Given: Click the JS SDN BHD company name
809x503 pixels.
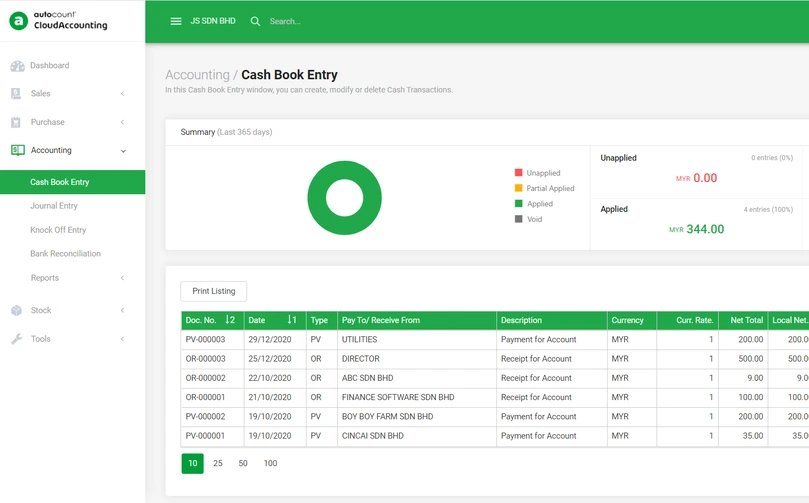Looking at the screenshot, I should tap(213, 21).
